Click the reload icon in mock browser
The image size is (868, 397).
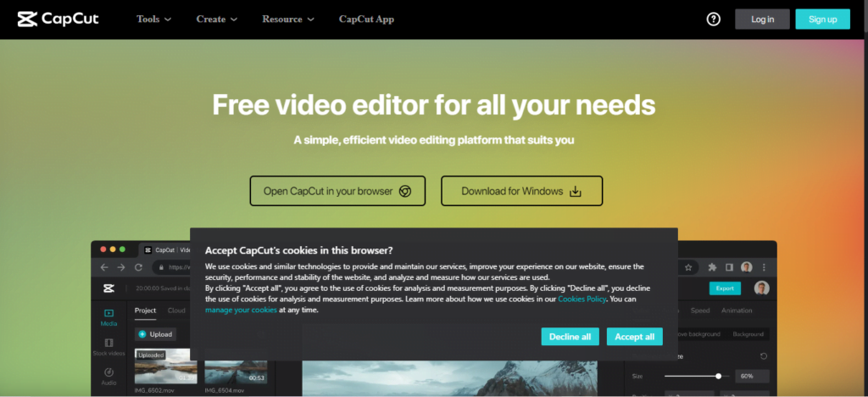[139, 267]
